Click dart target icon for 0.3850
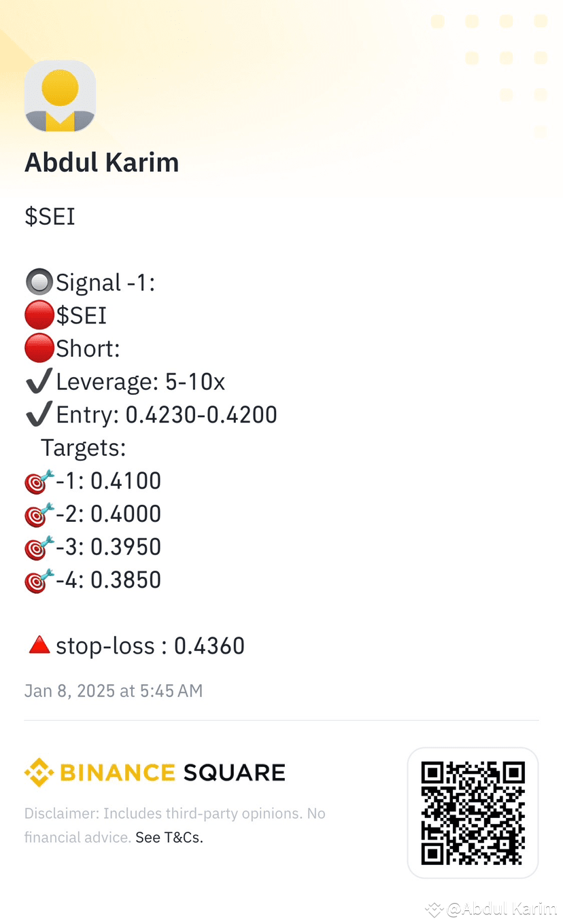Screen dimensions: 563x924 [x=39, y=580]
